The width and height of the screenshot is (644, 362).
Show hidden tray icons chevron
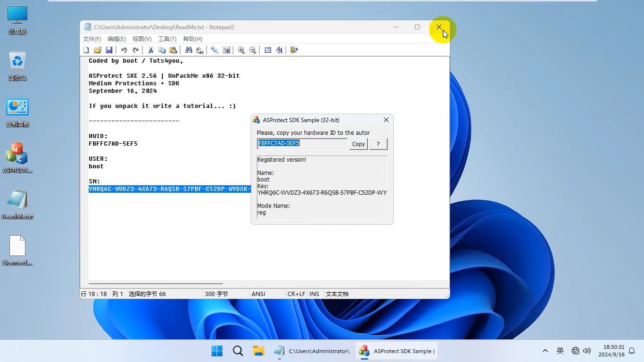click(x=545, y=351)
